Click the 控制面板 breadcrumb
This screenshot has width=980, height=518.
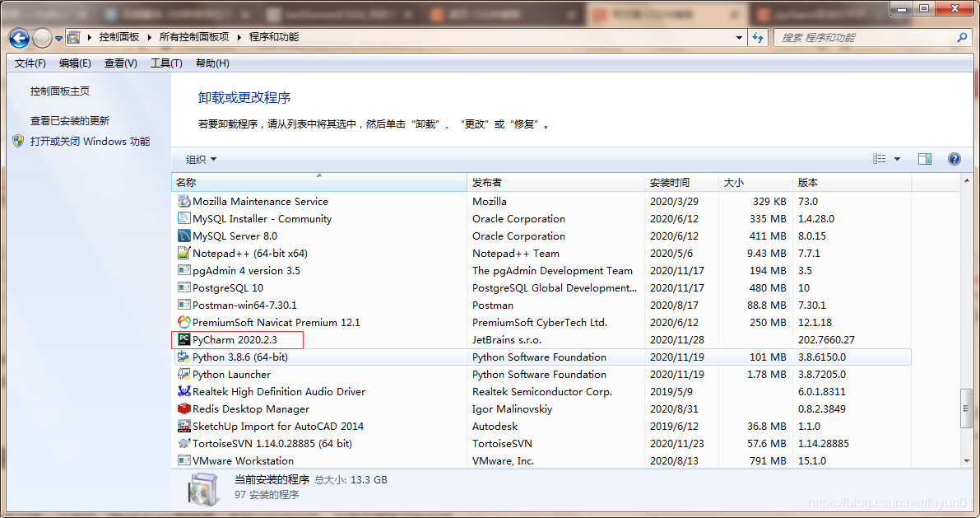[119, 38]
